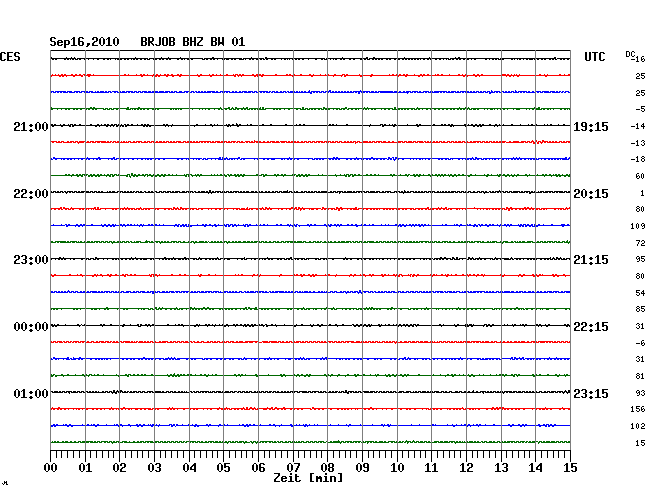Image resolution: width=650 pixels, height=494 pixels.
Task: Click minute tick label 12 on time axis
Action: coord(466,468)
